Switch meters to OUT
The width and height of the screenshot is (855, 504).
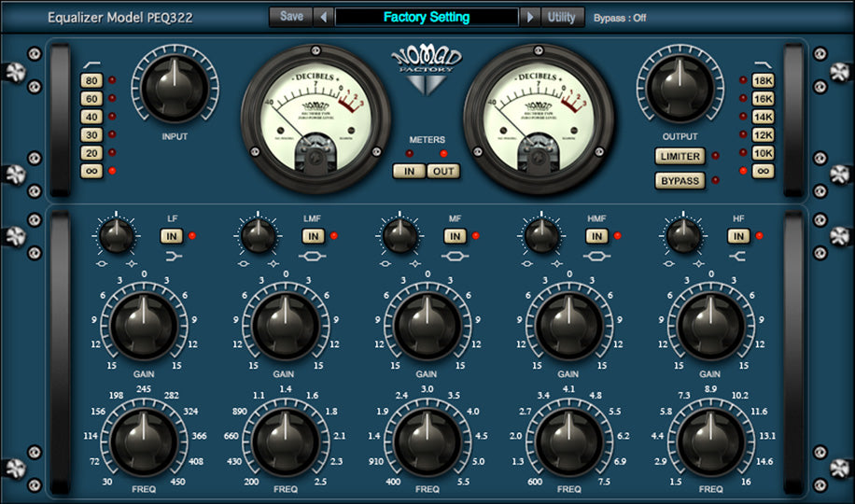443,171
